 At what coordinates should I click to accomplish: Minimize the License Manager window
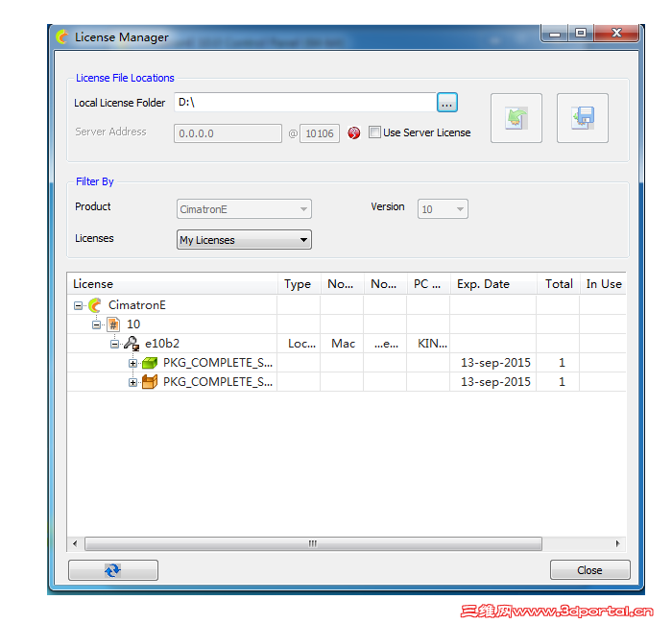tap(555, 34)
